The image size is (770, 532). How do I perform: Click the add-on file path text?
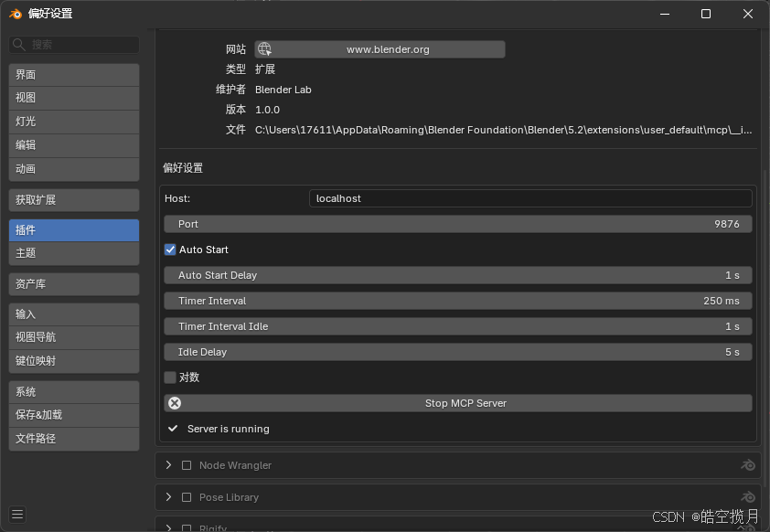tap(503, 130)
